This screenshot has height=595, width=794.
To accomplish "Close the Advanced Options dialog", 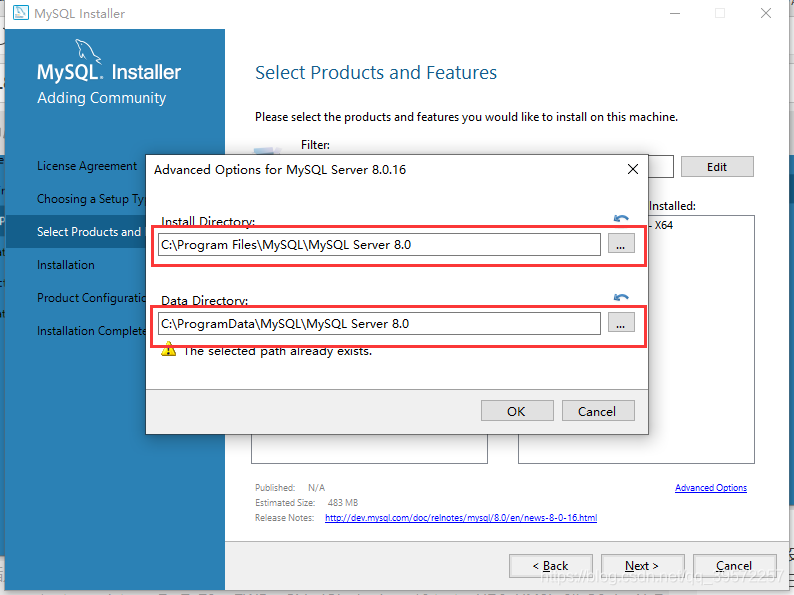I will pos(633,169).
